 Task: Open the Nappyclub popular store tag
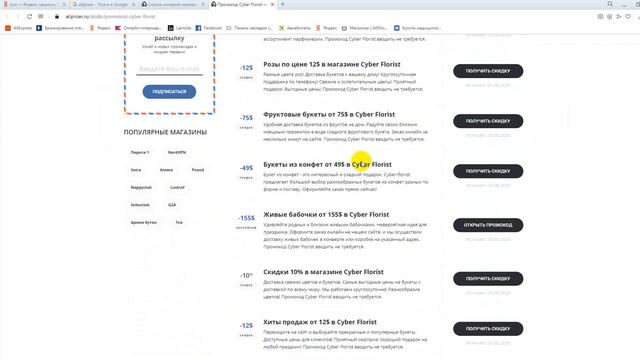coord(141,187)
